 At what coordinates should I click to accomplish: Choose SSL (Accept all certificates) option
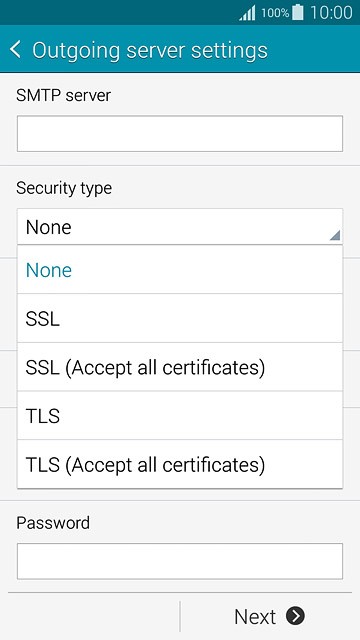pyautogui.click(x=180, y=367)
